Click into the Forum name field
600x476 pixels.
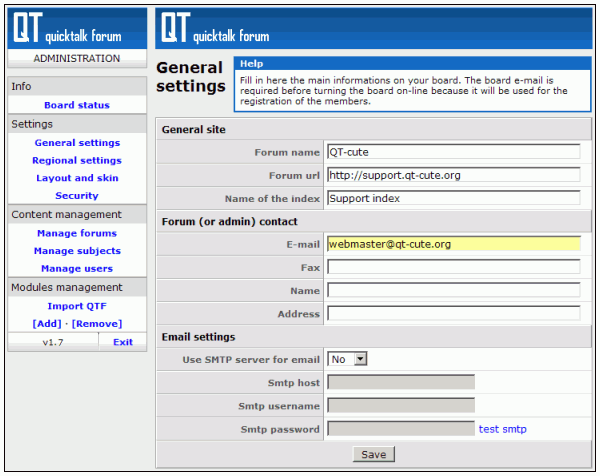click(x=453, y=152)
